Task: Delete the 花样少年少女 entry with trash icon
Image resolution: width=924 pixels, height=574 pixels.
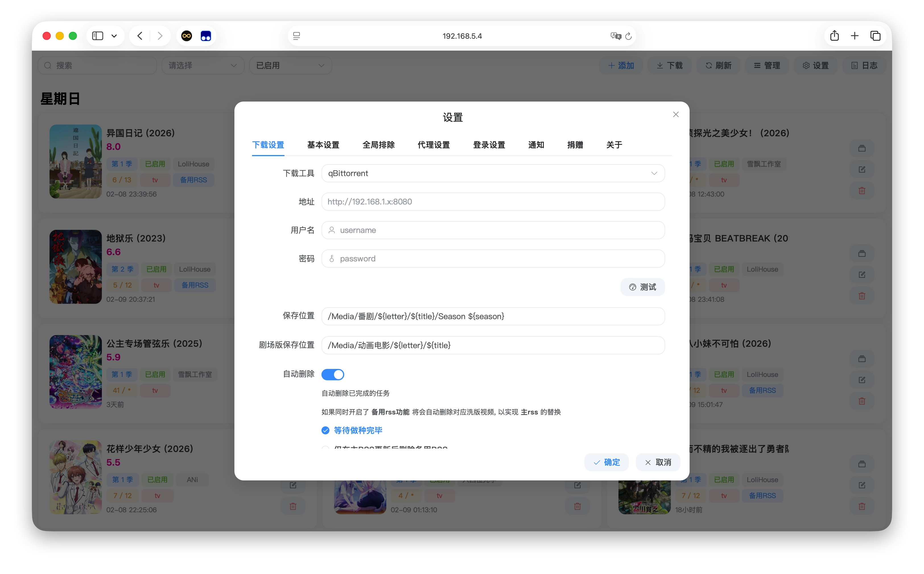Action: (292, 506)
